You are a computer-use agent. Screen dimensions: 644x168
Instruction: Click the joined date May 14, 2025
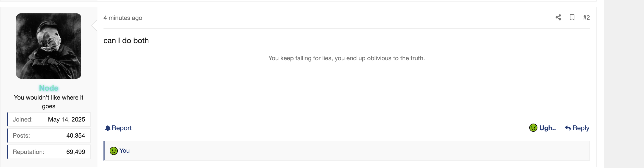coord(66,119)
